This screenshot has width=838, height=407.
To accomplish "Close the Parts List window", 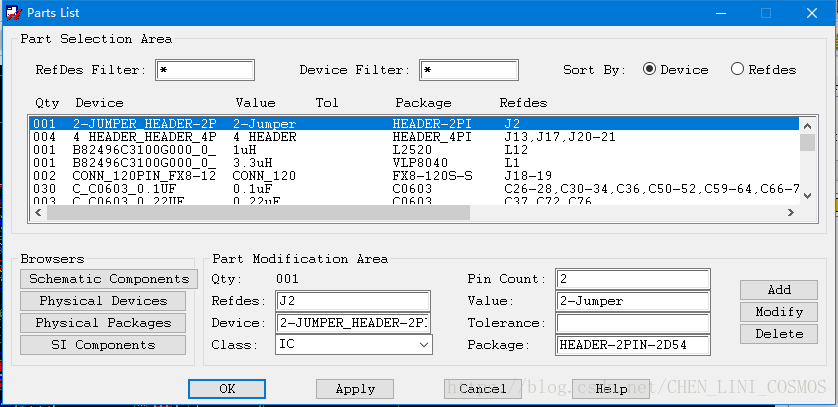I will tap(812, 13).
